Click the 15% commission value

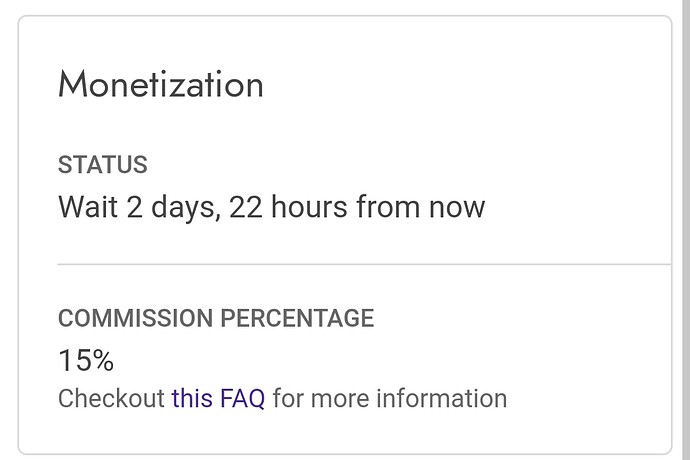click(86, 360)
